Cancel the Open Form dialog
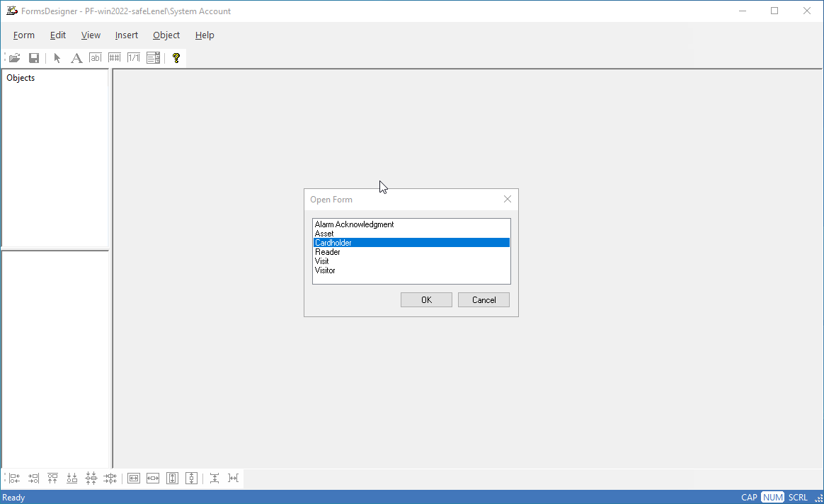 point(483,300)
